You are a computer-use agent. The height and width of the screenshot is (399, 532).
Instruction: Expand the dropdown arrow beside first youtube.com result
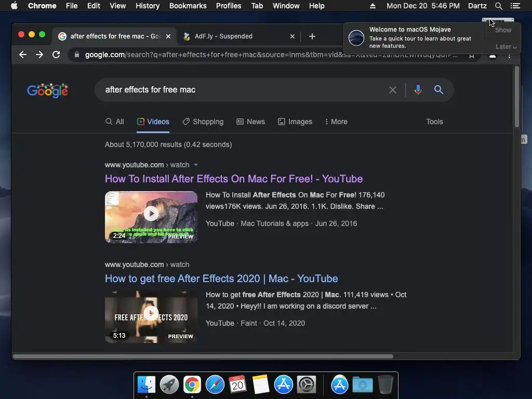pyautogui.click(x=196, y=165)
